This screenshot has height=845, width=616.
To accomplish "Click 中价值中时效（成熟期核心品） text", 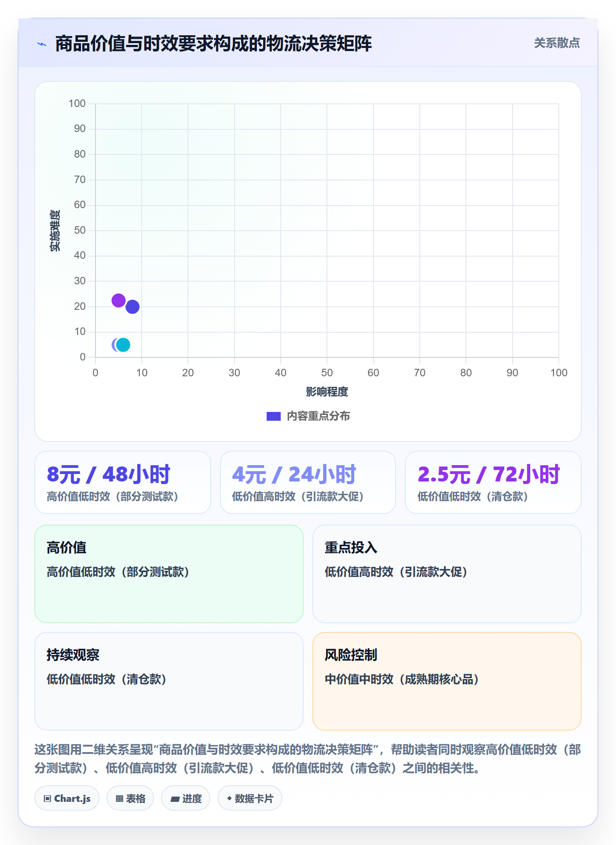I will point(402,680).
